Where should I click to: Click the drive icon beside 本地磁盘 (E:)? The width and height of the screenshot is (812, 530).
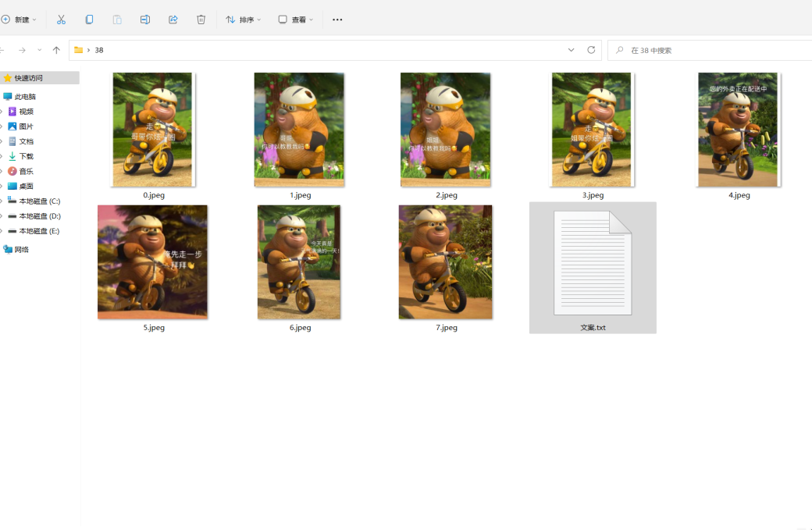12,231
